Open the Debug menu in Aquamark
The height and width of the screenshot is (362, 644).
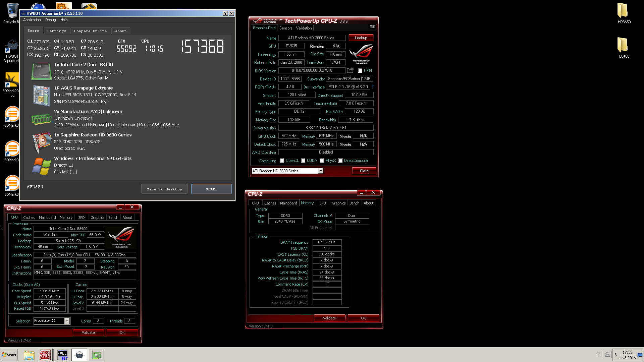coord(51,20)
